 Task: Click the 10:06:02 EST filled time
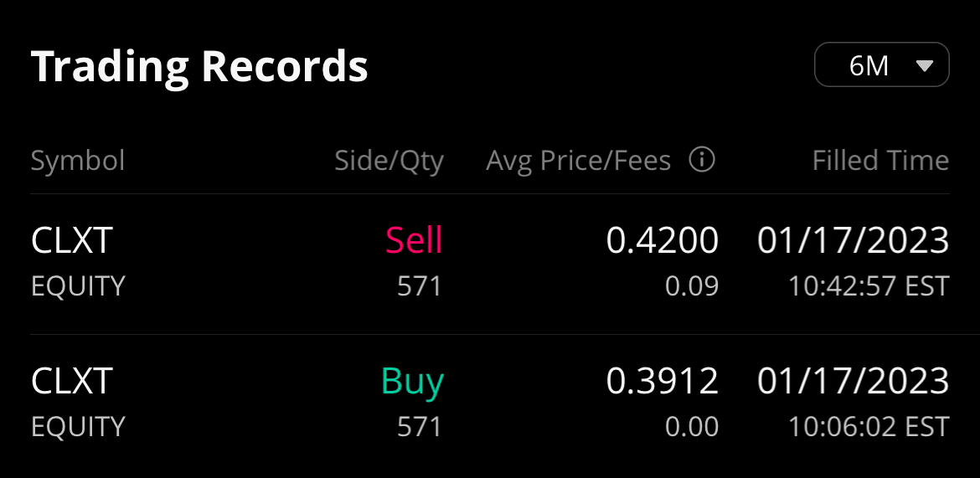tap(869, 427)
